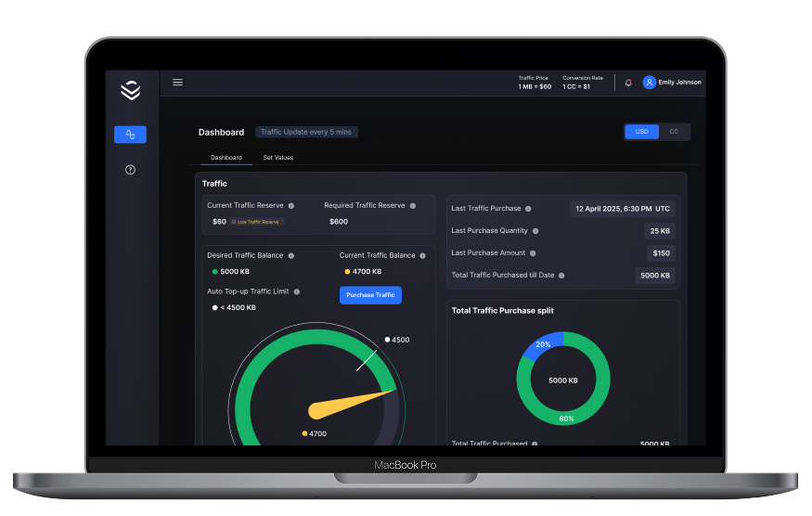Image resolution: width=812 pixels, height=516 pixels.
Task: Click the $60 current reserve value
Action: (x=219, y=222)
